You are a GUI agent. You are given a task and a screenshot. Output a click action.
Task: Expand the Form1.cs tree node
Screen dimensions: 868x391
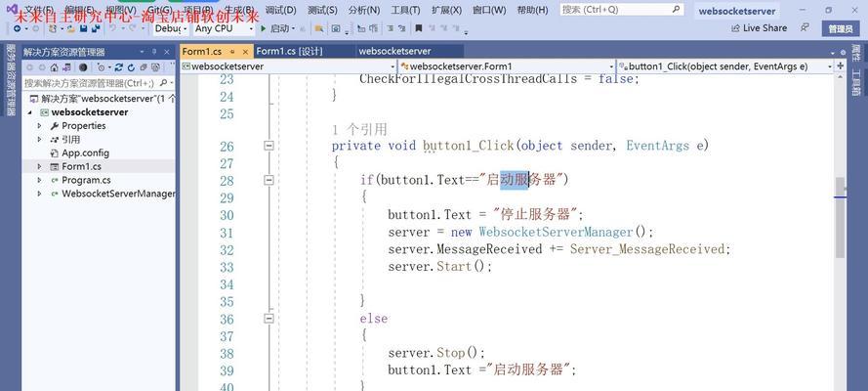click(39, 166)
